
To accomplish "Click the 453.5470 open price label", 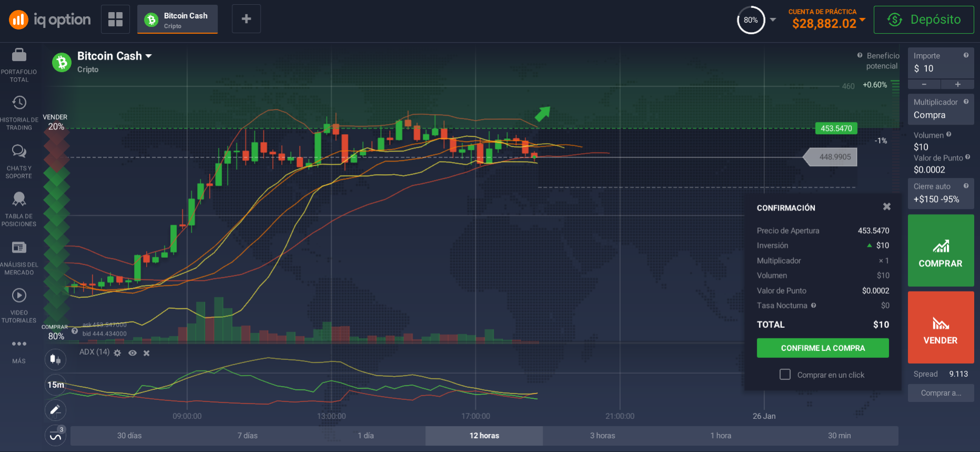I will 836,128.
